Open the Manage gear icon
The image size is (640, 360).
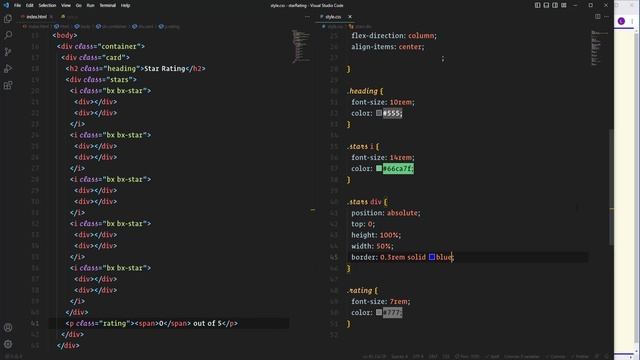(8, 344)
